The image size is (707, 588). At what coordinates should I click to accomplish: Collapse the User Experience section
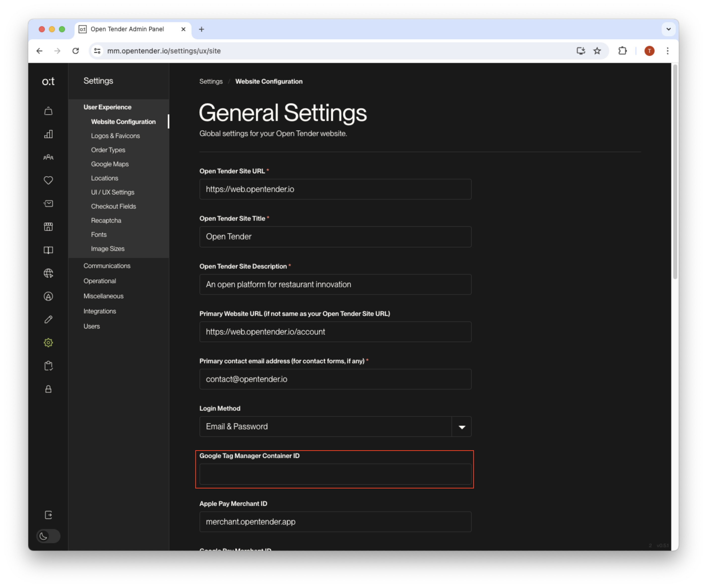107,107
